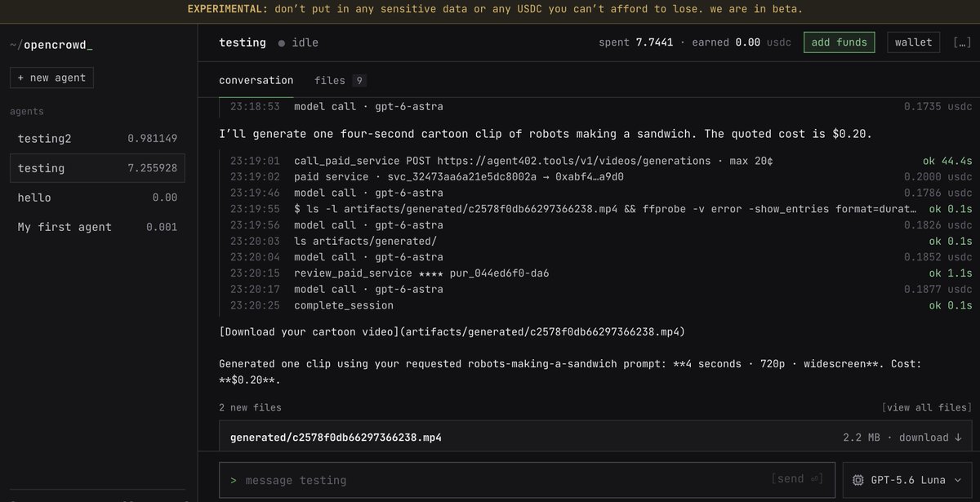Viewport: 980px width, 502px height.
Task: Open the GPT-5.6 Luna model dropdown
Action: point(907,480)
